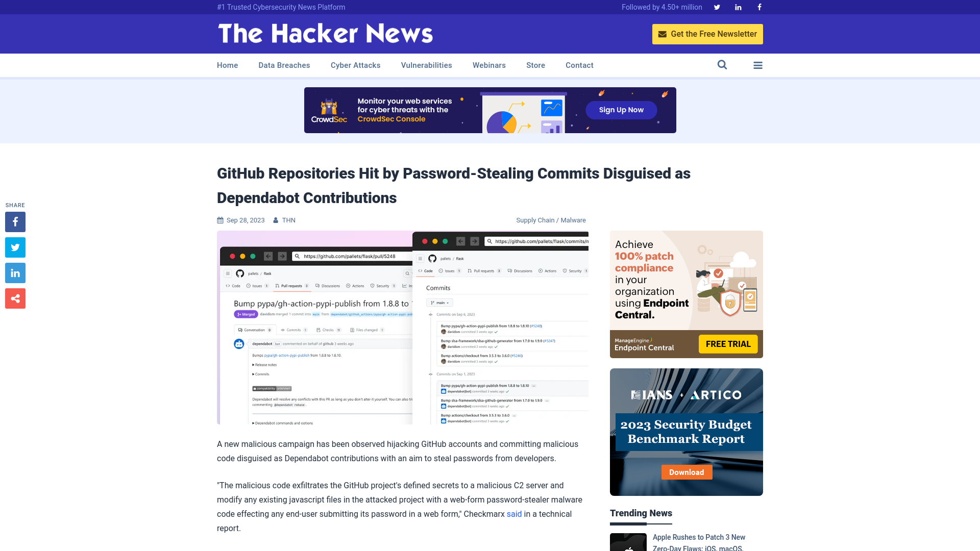Click the 'Get the Free Newsletter' button

(x=707, y=34)
